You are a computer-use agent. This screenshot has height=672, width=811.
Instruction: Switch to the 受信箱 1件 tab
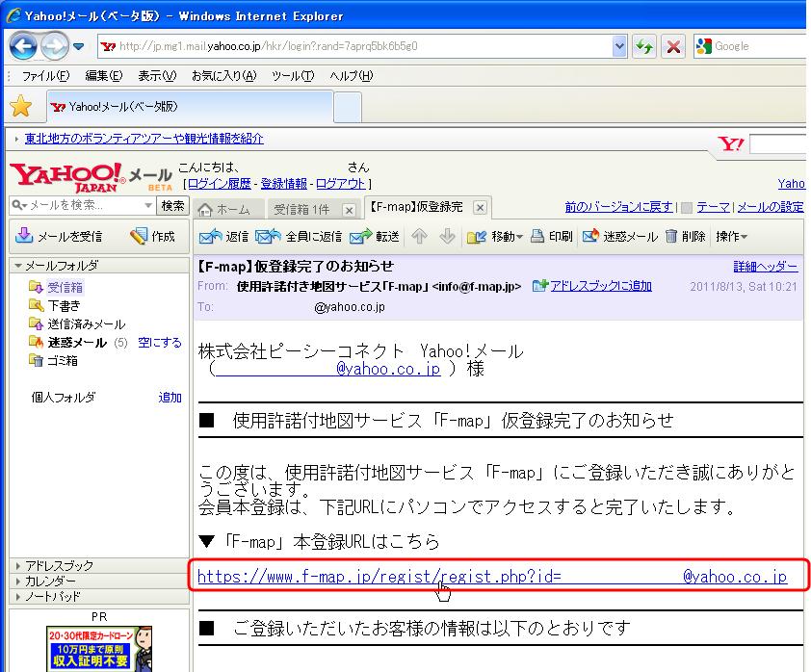(302, 209)
